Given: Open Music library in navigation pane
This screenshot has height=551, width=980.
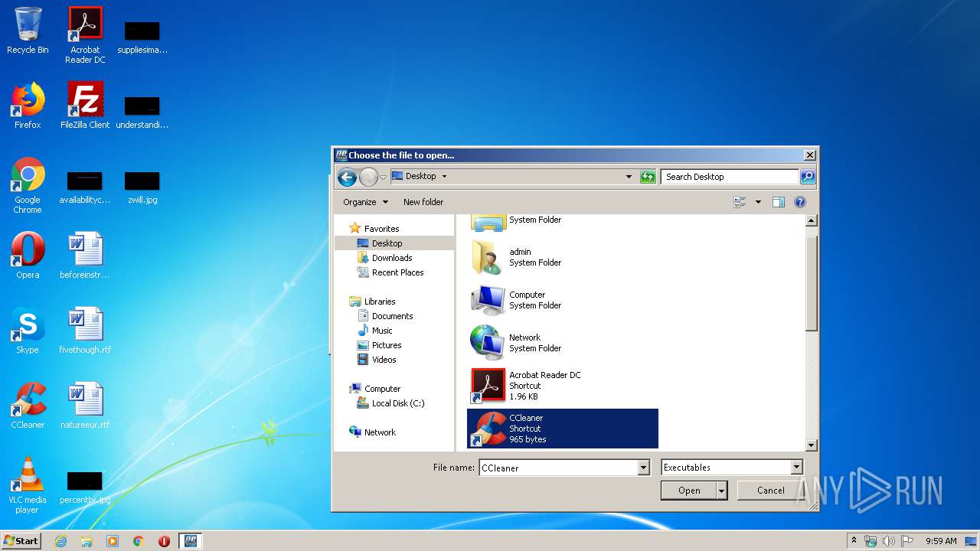Looking at the screenshot, I should (x=382, y=331).
